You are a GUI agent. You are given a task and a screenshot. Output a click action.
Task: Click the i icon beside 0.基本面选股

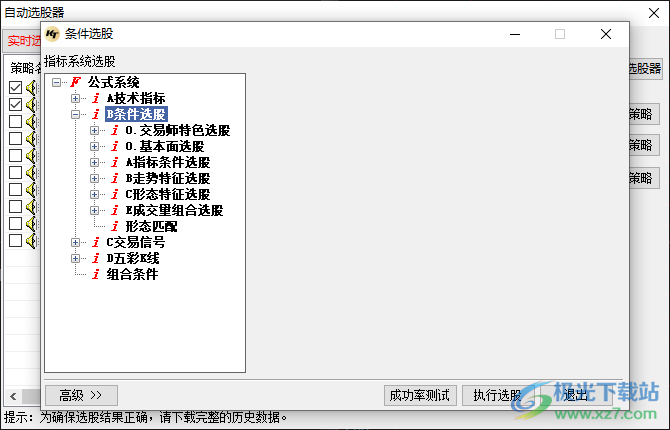(x=115, y=146)
